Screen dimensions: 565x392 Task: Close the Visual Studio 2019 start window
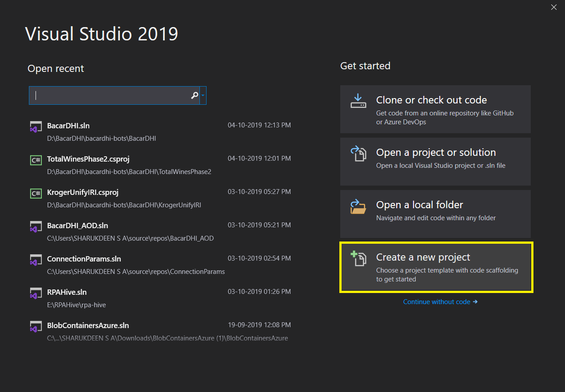[553, 7]
